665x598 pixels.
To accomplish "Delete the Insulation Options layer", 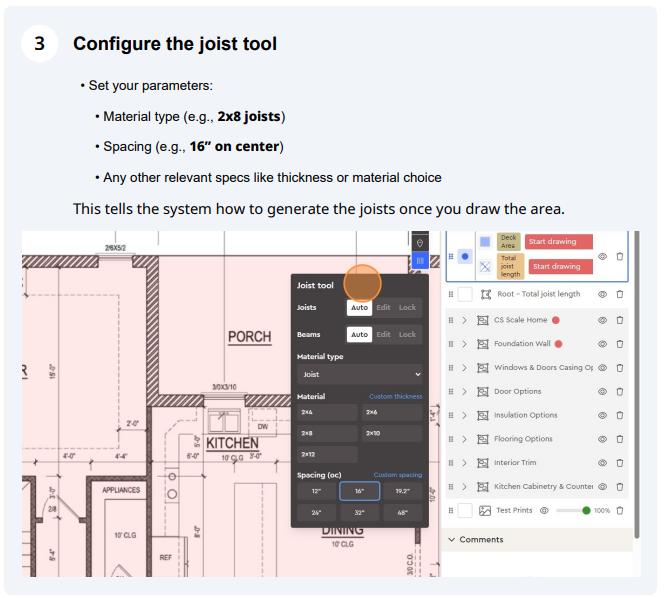I will click(620, 415).
